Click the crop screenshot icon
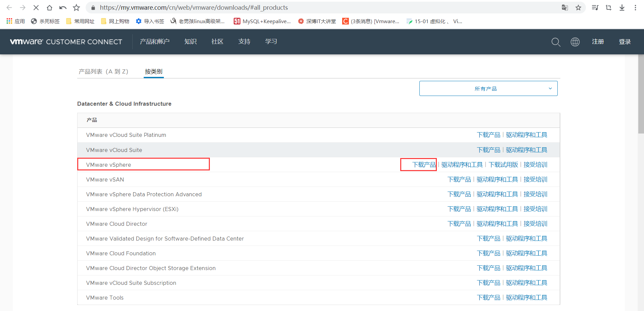Screen dimensions: 644x311 pos(608,7)
